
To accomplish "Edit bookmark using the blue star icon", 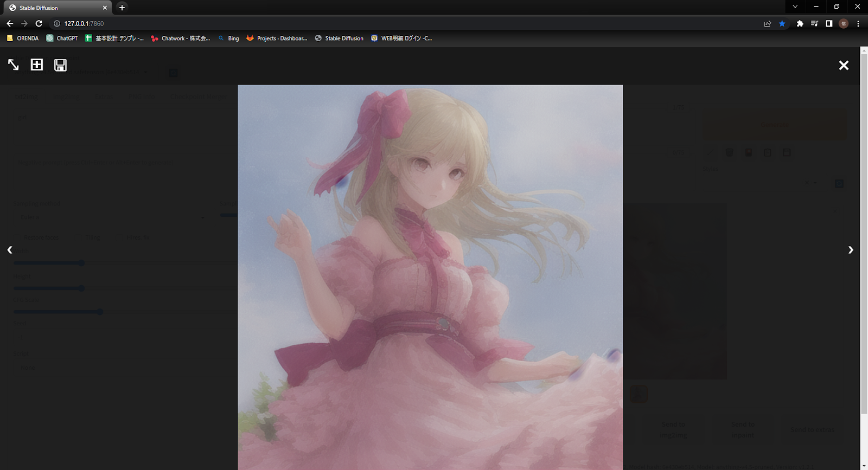I will tap(782, 23).
